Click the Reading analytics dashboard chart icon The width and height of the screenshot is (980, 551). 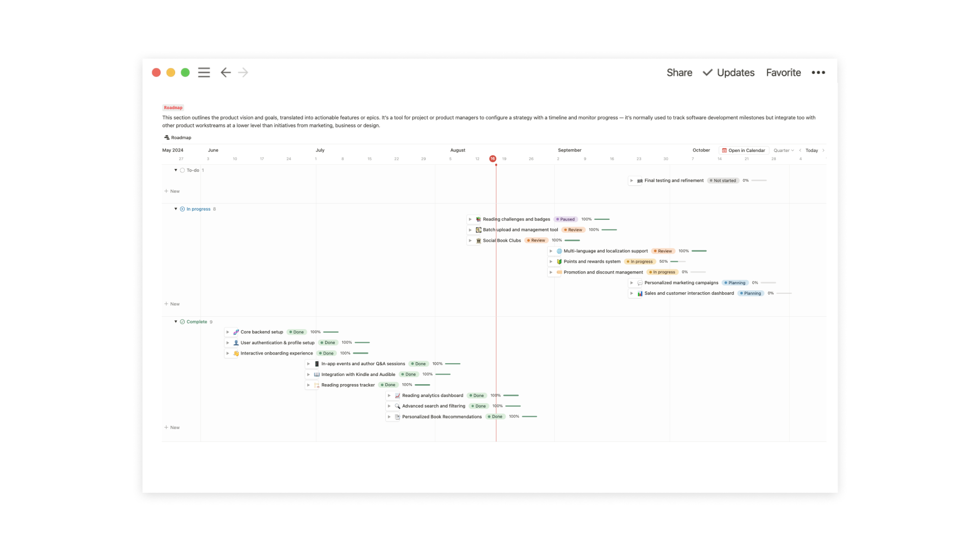click(x=397, y=396)
